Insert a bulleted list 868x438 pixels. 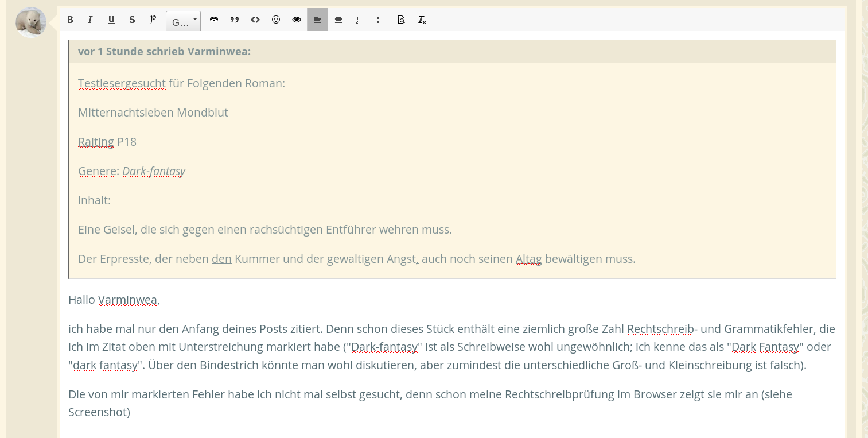click(380, 20)
